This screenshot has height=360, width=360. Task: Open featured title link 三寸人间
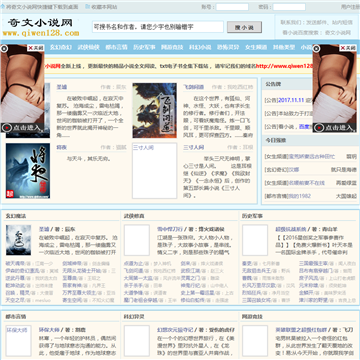click(193, 147)
